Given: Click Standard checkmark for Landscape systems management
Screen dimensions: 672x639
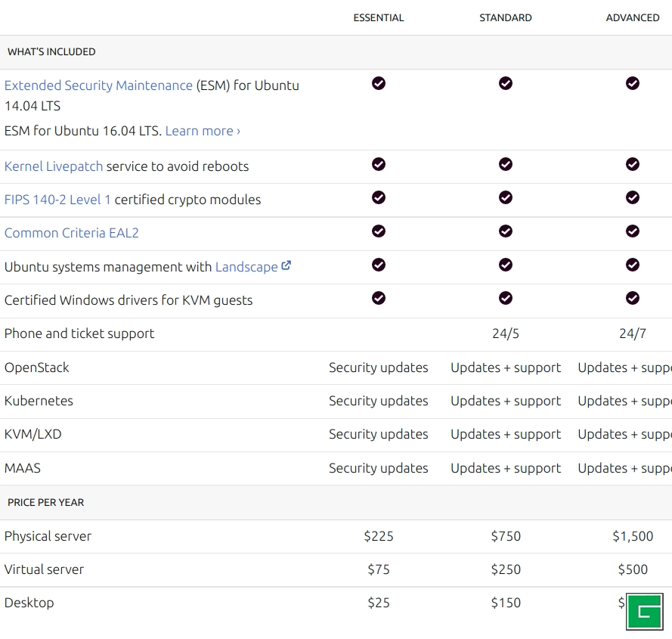Looking at the screenshot, I should pos(506,265).
